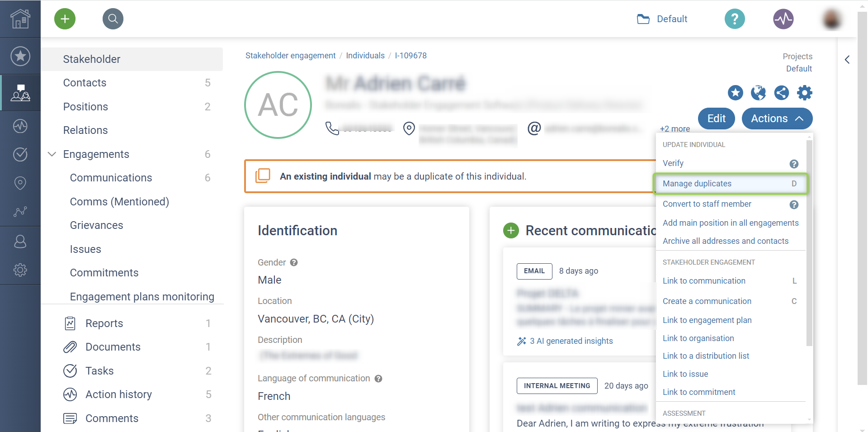The height and width of the screenshot is (432, 868).
Task: Collapse the Engagements tree section
Action: (52, 154)
